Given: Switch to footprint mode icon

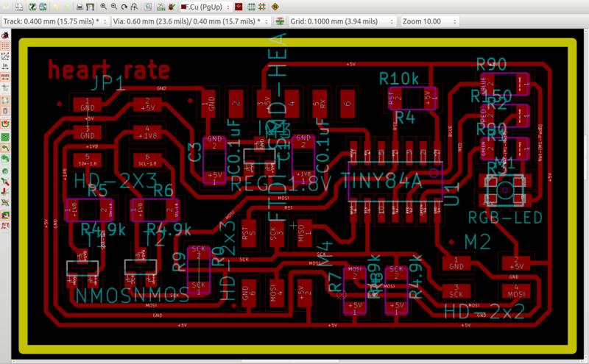Looking at the screenshot, I should (x=252, y=7).
